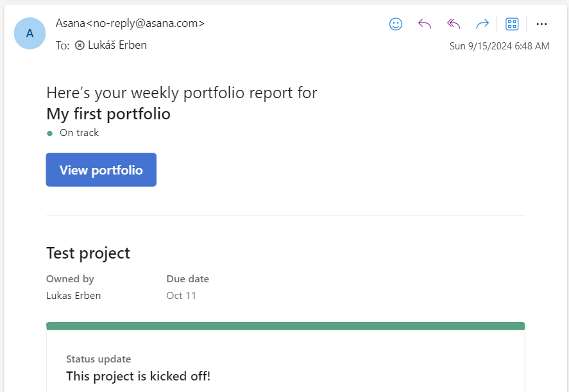569x392 pixels.
Task: Click the email timestamp Sun 9/15/2024
Action: (500, 46)
